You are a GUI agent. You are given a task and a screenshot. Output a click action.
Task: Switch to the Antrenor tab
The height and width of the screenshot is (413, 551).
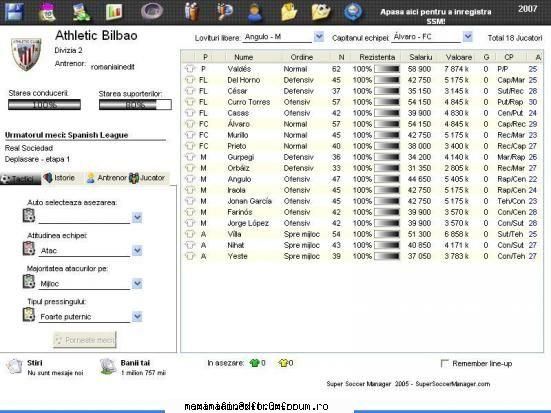coord(106,178)
